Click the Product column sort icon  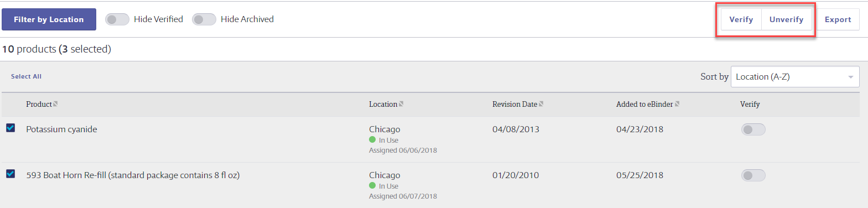click(55, 104)
